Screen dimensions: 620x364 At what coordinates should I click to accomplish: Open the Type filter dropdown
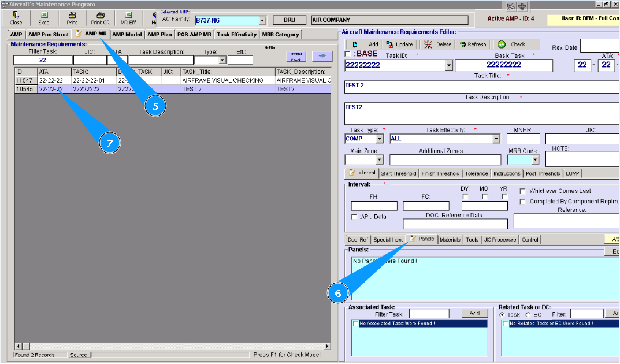[x=222, y=60]
